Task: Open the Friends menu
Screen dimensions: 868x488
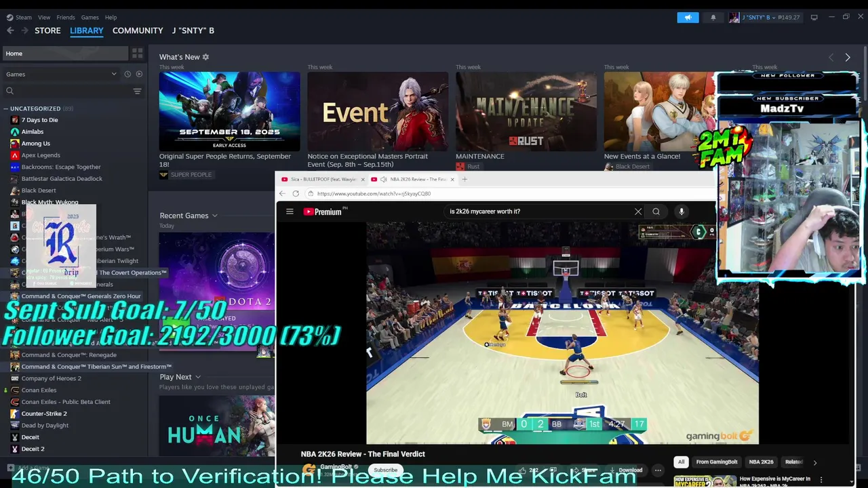Action: [x=66, y=18]
